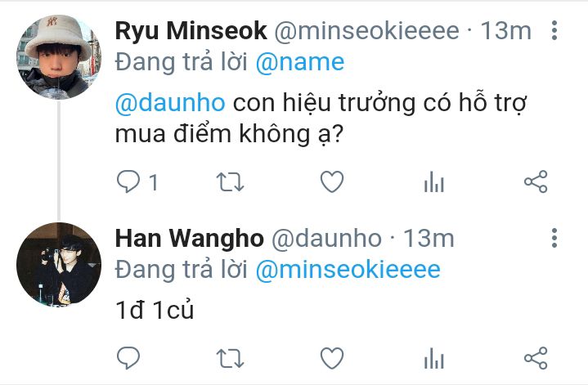The image size is (588, 385).
Task: Open the tweet reading 1đ 1củ
Action: [155, 311]
